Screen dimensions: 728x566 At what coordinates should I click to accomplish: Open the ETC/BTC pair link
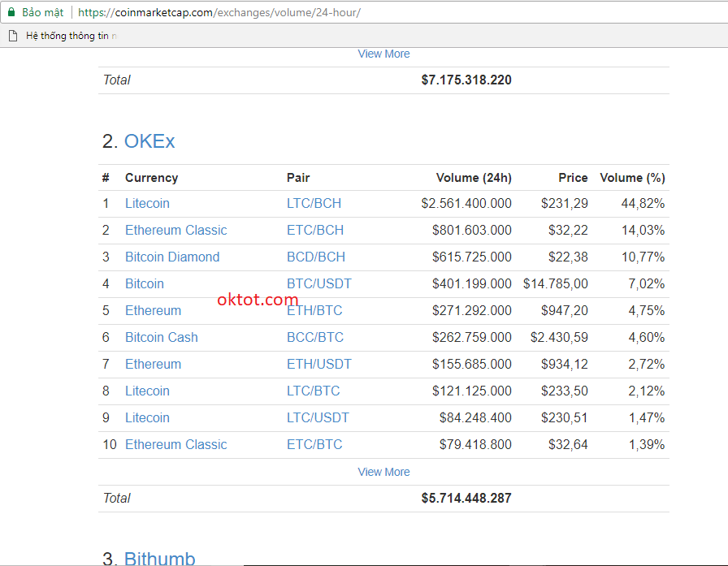pyautogui.click(x=314, y=444)
